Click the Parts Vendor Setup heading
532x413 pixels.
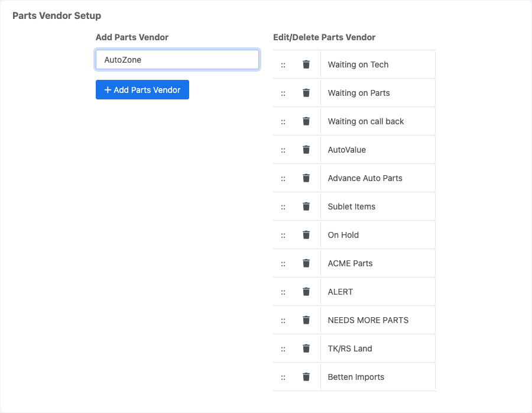pos(57,15)
